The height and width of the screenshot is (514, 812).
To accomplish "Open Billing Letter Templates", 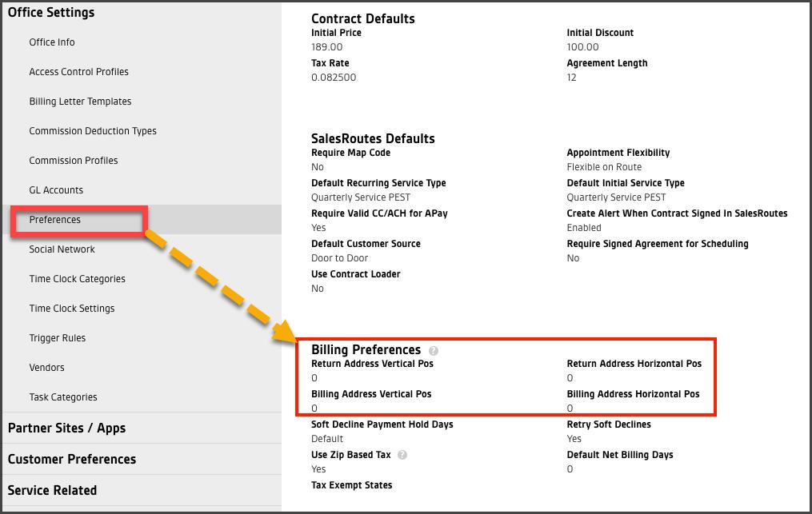I will pyautogui.click(x=80, y=102).
